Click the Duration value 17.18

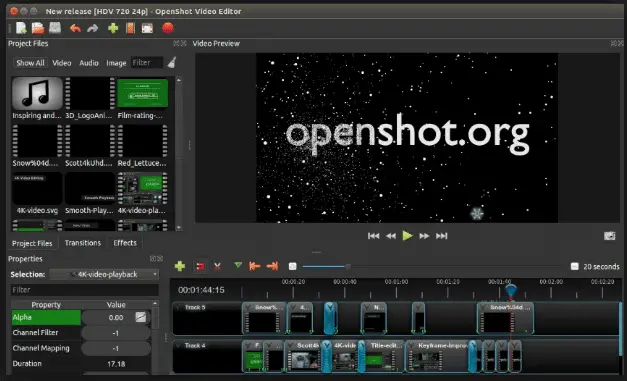click(116, 364)
